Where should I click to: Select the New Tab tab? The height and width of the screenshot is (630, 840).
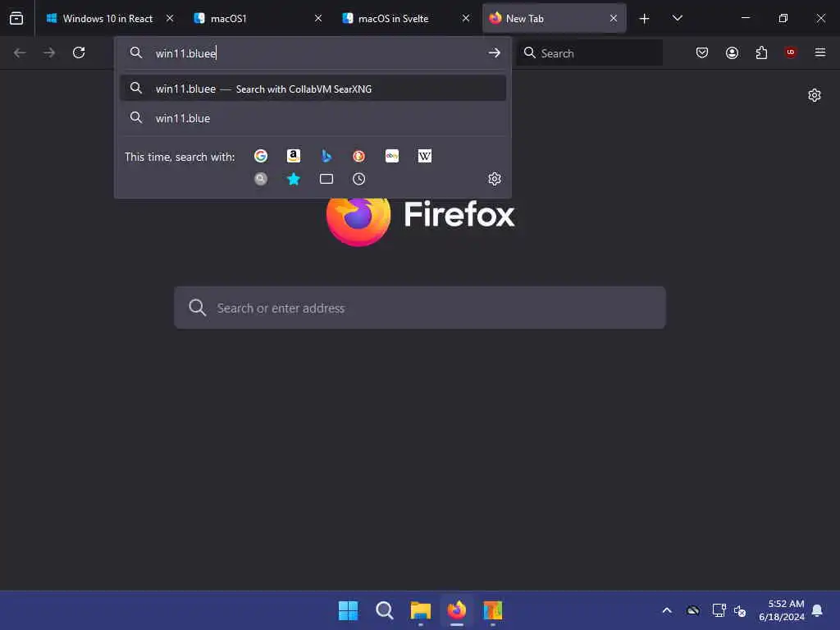click(x=554, y=18)
